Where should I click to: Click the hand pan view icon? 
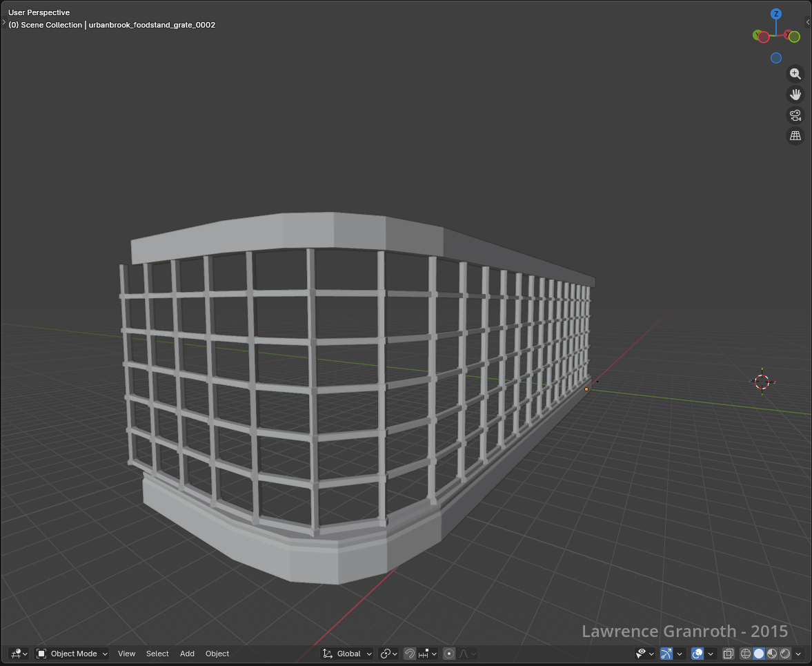tap(795, 95)
